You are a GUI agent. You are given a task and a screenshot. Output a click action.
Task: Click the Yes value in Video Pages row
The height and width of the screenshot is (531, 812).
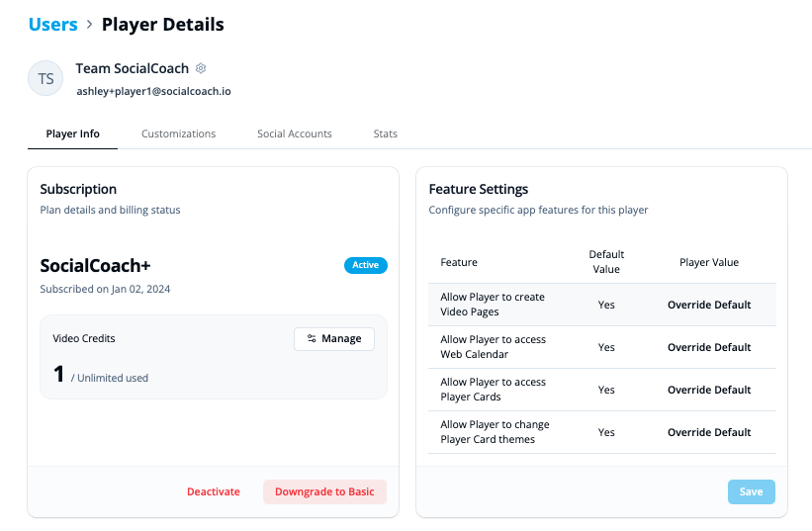606,305
